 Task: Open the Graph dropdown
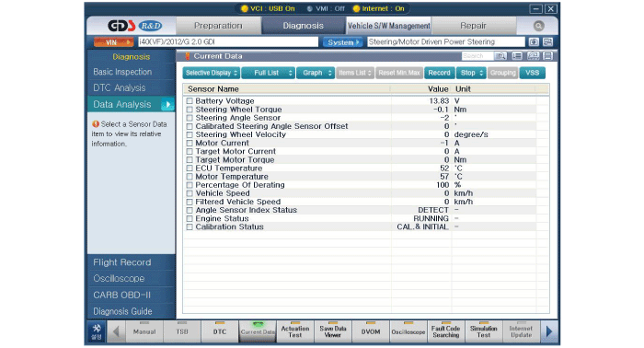pos(316,73)
